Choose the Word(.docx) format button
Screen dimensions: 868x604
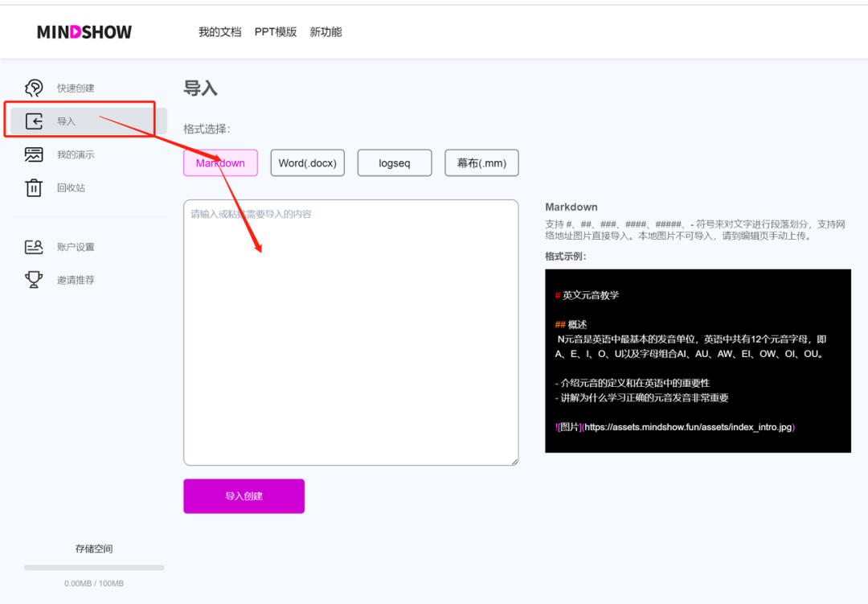click(x=307, y=162)
